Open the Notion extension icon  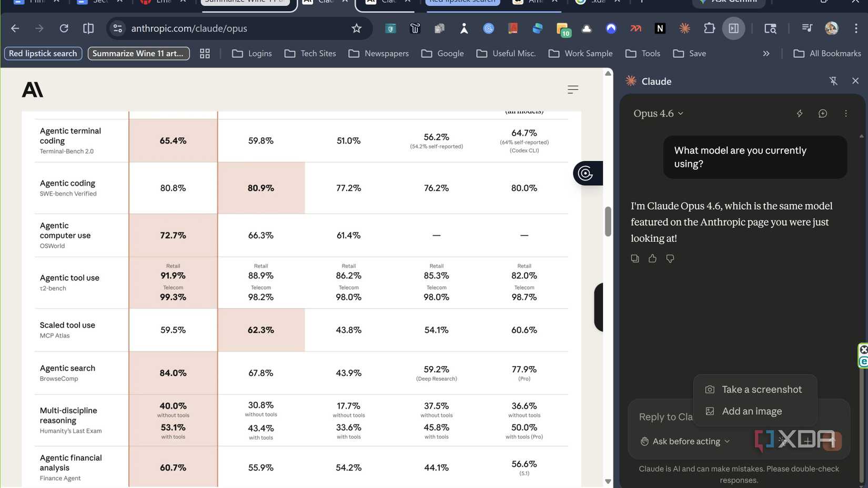point(660,28)
